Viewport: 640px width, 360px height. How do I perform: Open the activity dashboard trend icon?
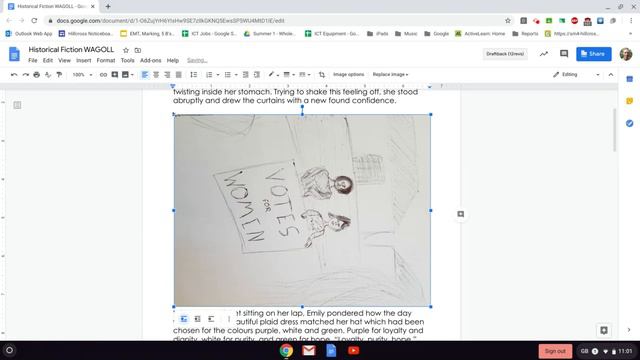[x=544, y=54]
